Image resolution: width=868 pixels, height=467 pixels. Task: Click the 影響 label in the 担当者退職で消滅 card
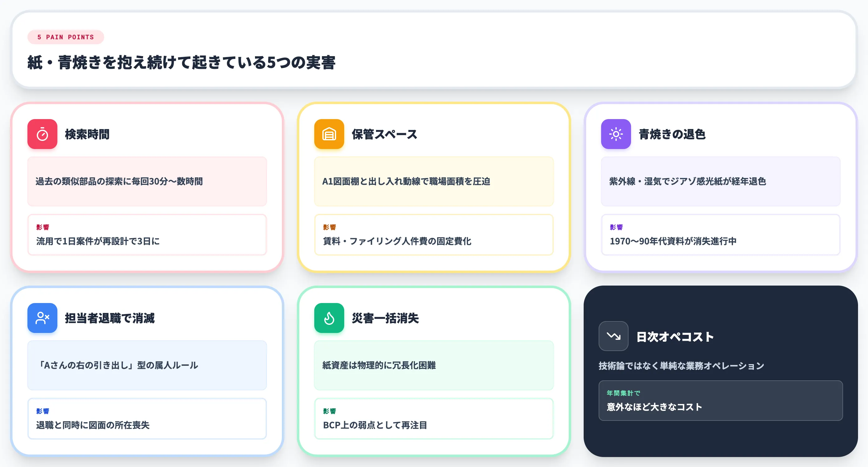(43, 411)
